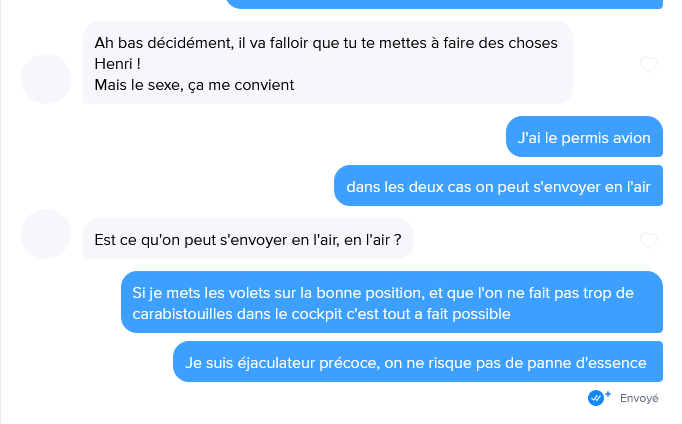
Task: Select the last sent message about "panne d'essence"
Action: tap(417, 362)
